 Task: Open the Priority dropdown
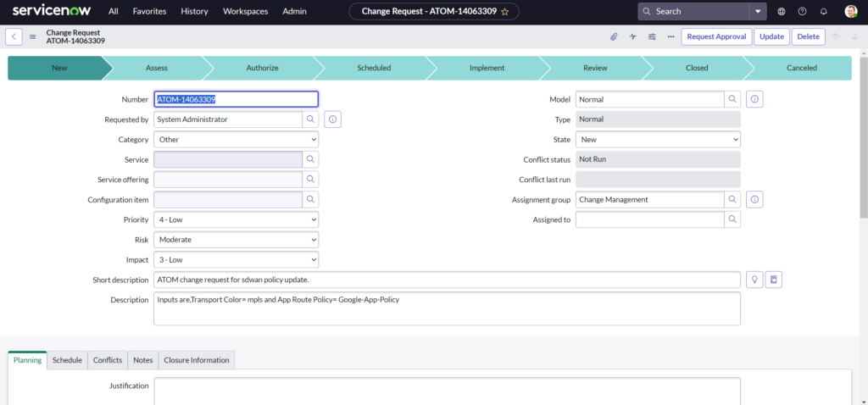236,219
